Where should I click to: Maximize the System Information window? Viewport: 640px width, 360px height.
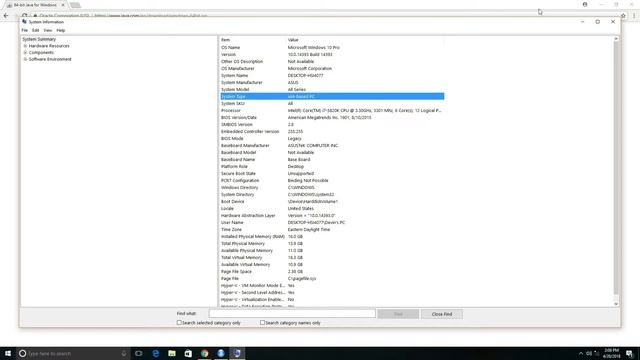pyautogui.click(x=598, y=22)
